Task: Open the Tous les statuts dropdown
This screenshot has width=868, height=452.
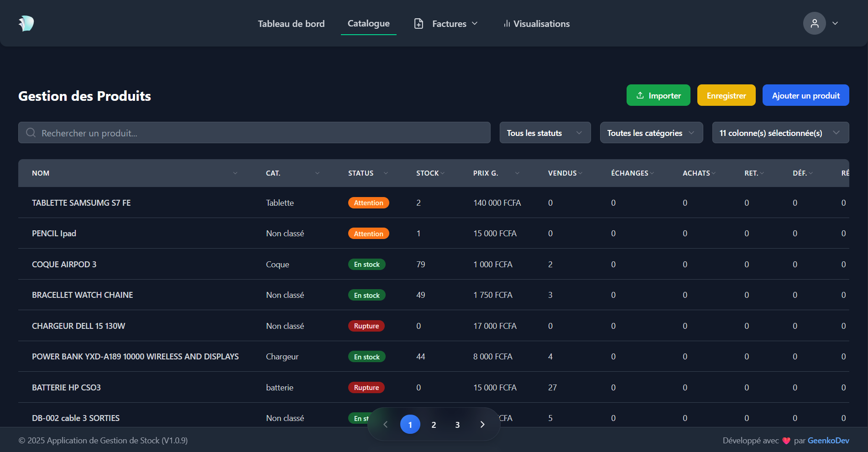Action: (x=545, y=133)
